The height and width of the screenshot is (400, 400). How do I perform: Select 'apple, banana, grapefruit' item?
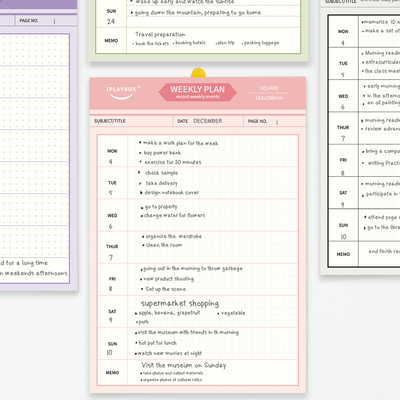[169, 313]
